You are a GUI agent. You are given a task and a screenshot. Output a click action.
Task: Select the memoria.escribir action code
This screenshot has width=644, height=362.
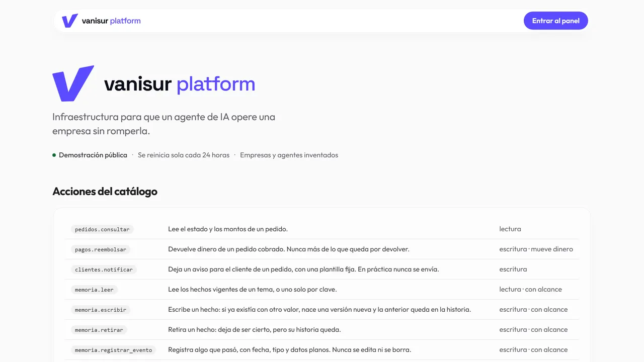pyautogui.click(x=101, y=310)
